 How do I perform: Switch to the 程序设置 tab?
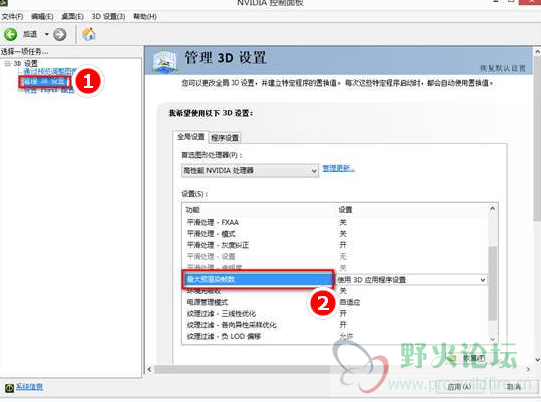pos(225,138)
